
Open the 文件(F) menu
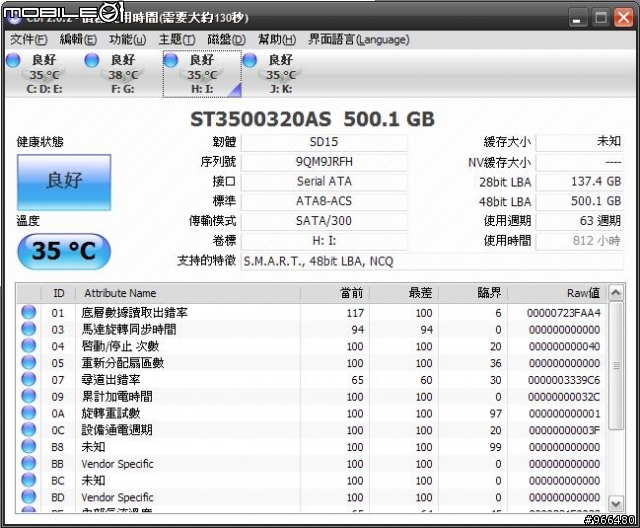pyautogui.click(x=29, y=40)
